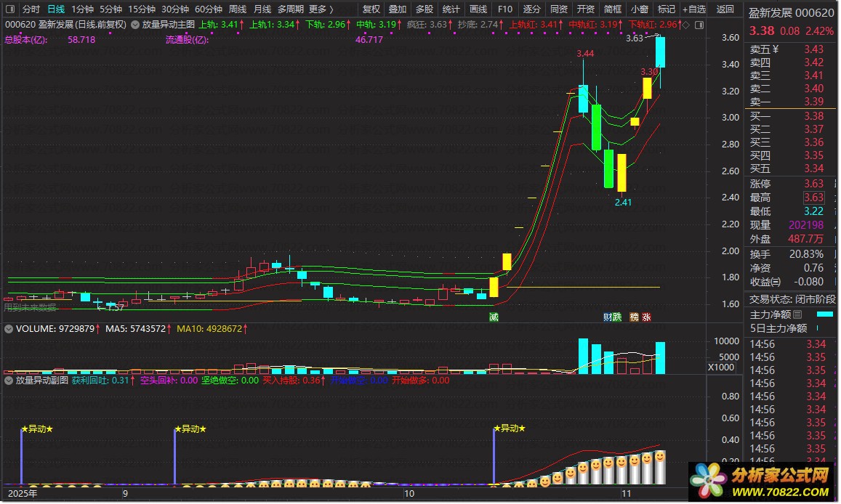The width and height of the screenshot is (841, 504).
Task: Click 换手 turnover 20.83%
Action: click(806, 254)
